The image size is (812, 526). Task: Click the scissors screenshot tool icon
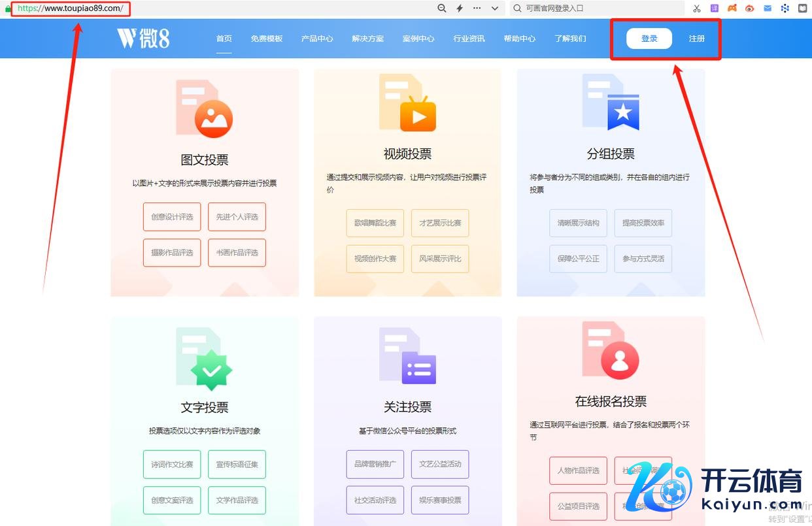tap(697, 8)
